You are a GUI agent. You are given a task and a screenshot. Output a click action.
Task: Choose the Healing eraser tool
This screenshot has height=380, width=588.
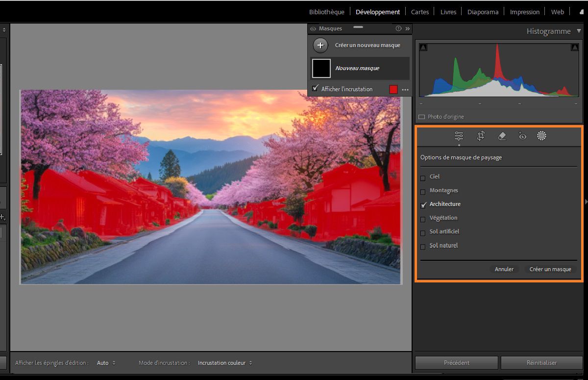(x=502, y=136)
